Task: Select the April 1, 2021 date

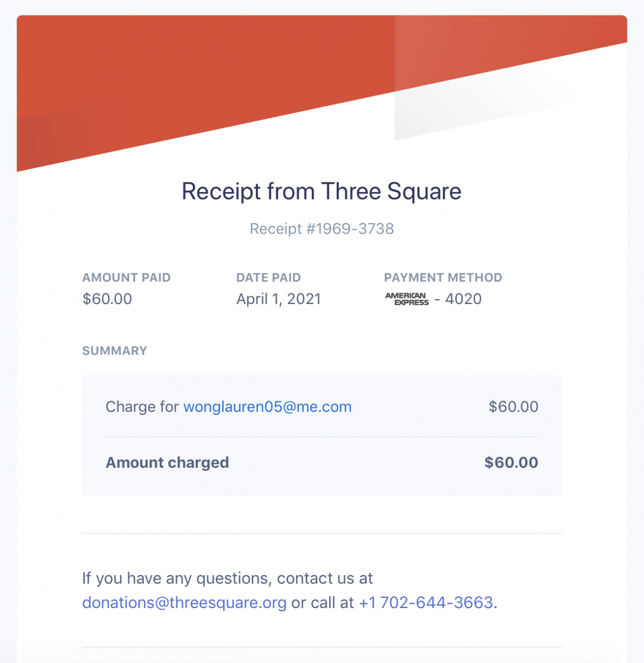Action: (x=278, y=299)
